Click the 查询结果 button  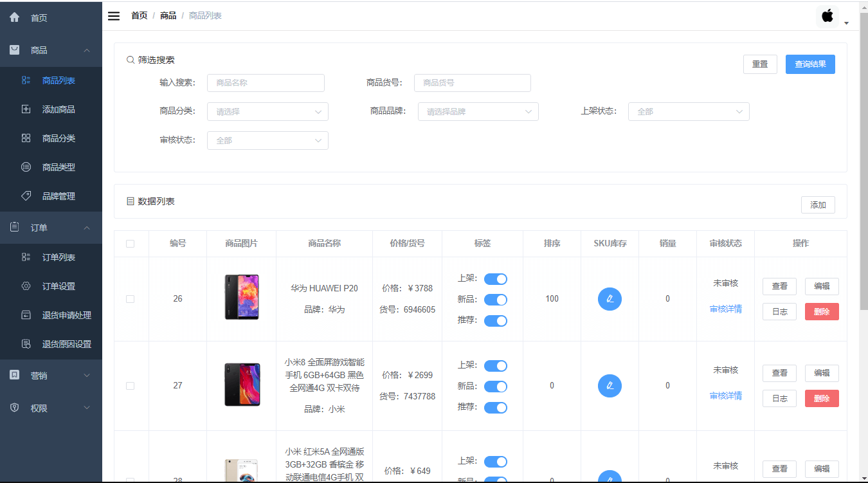point(810,64)
